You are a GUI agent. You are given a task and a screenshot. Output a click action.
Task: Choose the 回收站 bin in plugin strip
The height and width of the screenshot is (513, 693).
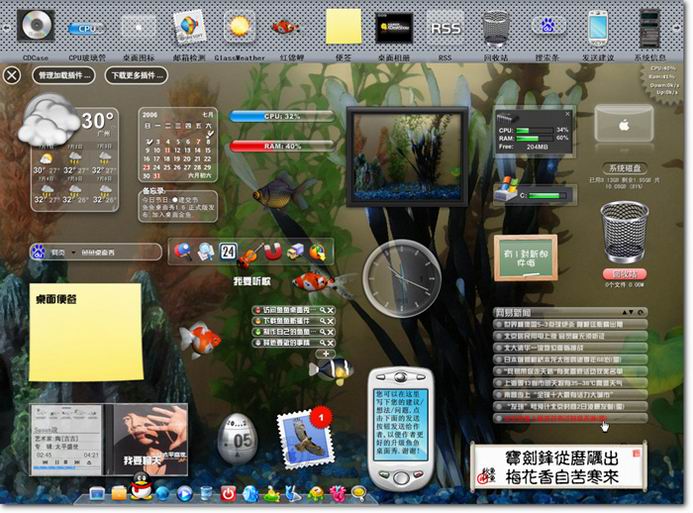(496, 28)
